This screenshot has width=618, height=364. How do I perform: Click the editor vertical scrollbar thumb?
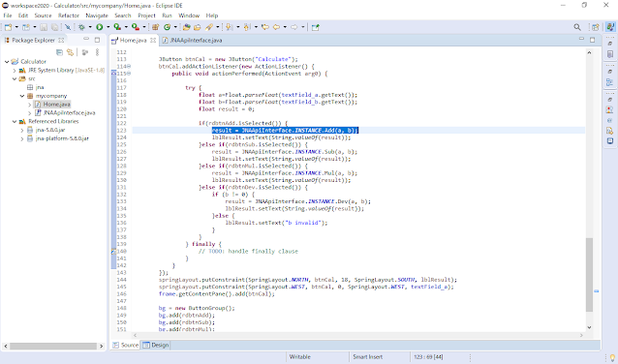[x=589, y=275]
